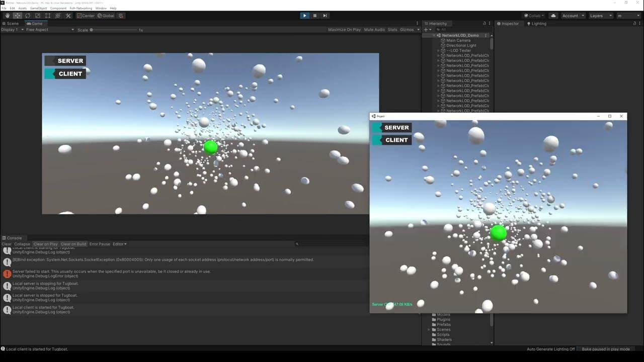The width and height of the screenshot is (644, 362).
Task: Open the Inspector panel kebab menu
Action: coord(640,24)
